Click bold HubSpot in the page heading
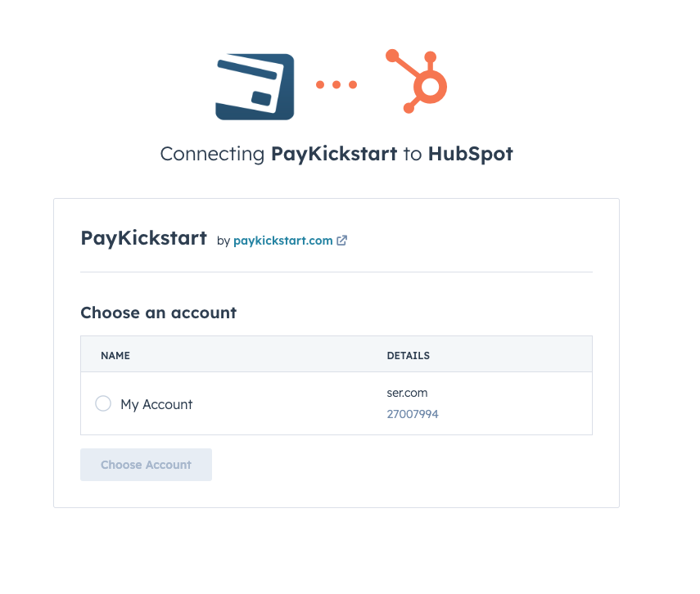 (470, 154)
